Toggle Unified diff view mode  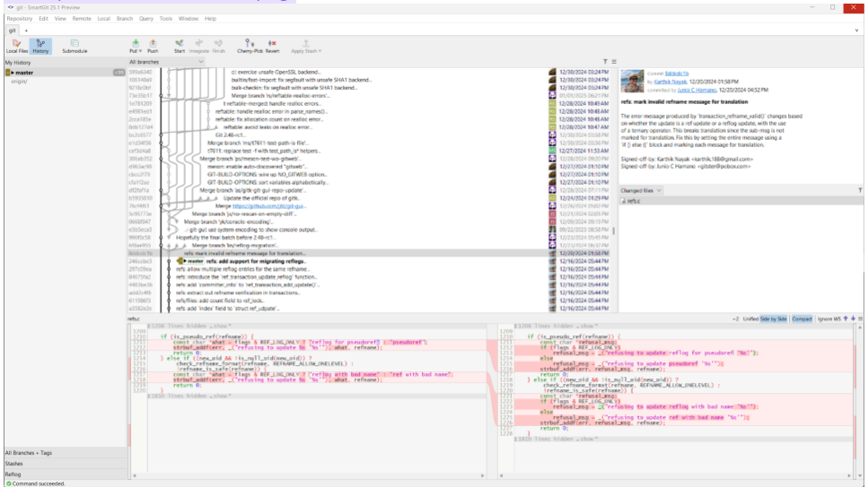[x=750, y=318]
